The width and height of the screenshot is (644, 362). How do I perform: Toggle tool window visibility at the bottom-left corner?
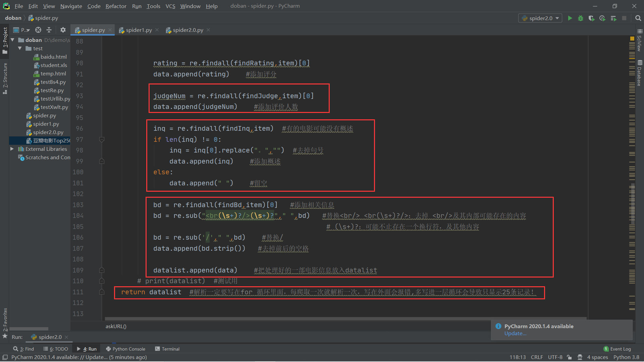(x=5, y=357)
